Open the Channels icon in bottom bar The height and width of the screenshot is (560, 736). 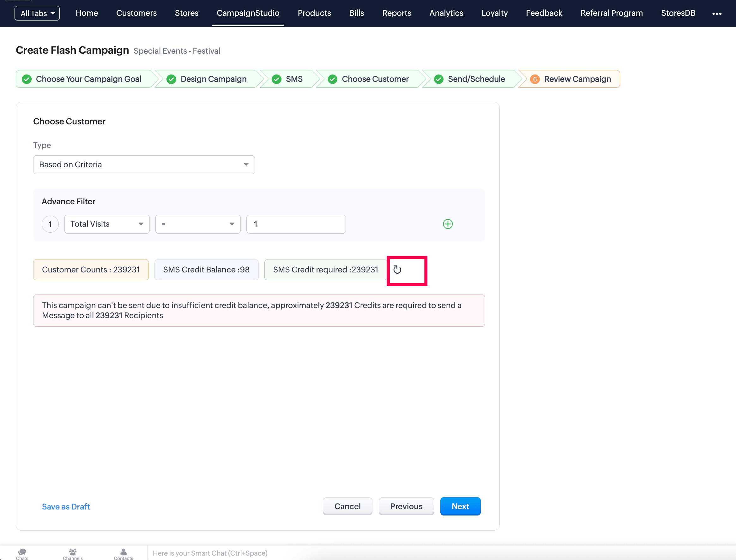tap(73, 554)
